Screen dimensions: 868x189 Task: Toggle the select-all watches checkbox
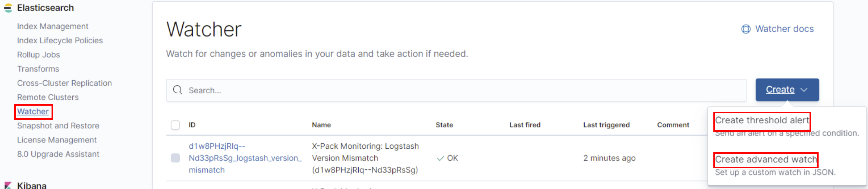[x=175, y=125]
